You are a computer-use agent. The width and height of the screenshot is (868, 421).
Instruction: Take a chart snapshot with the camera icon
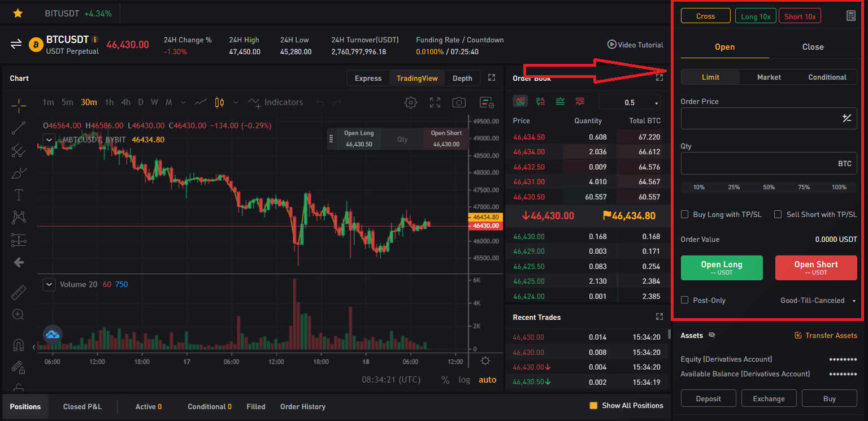[x=459, y=102]
